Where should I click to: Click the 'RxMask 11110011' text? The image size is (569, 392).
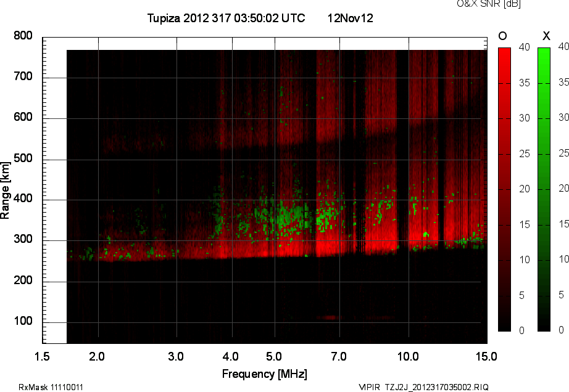click(x=51, y=387)
